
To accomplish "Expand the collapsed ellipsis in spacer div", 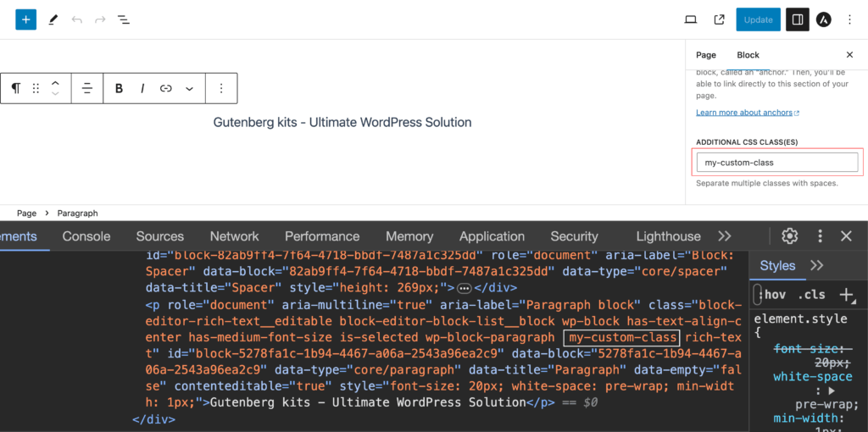I will tap(465, 288).
